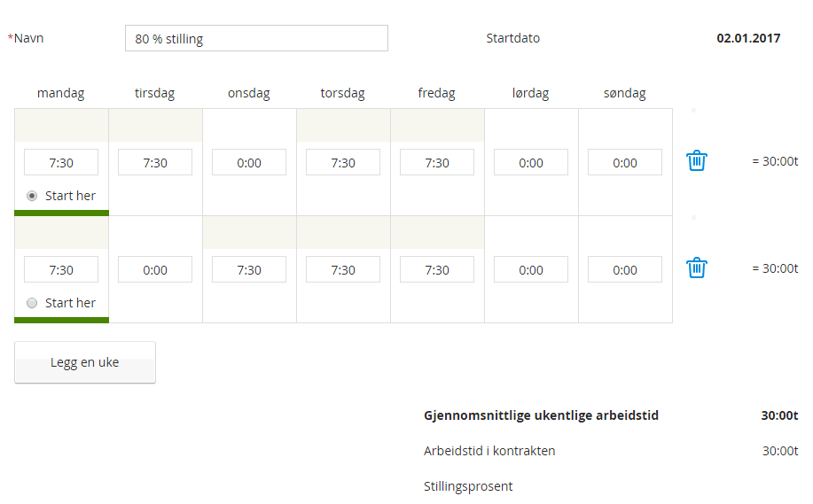Screen dimensions: 813x504
Task: Click the Navn field containing '80 % stilling'
Action: click(256, 39)
